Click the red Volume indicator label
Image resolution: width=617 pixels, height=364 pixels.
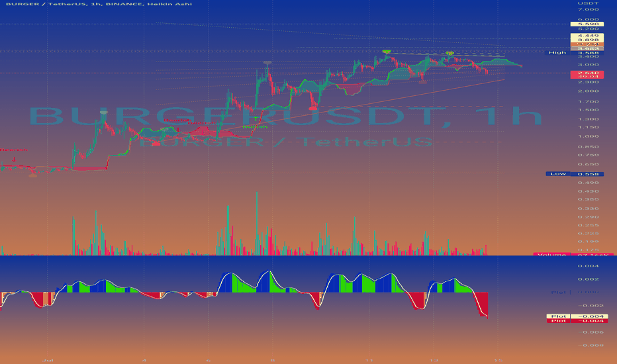[551, 255]
